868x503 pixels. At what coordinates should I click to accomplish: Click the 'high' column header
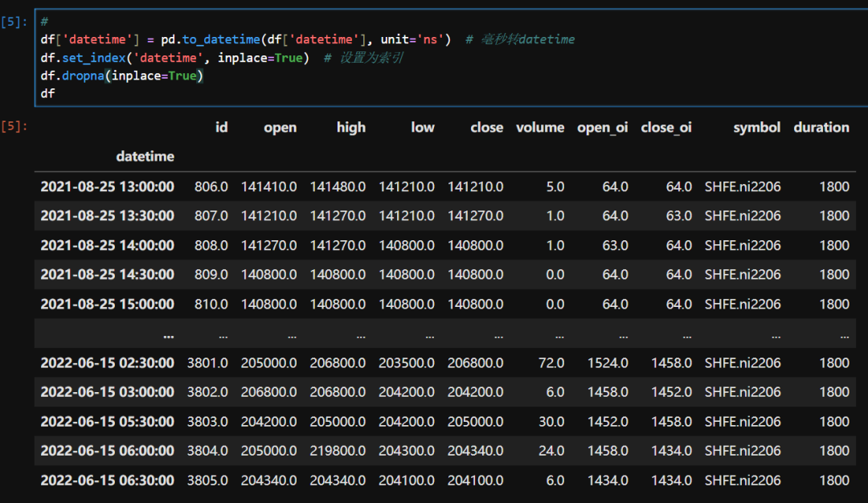tap(351, 128)
